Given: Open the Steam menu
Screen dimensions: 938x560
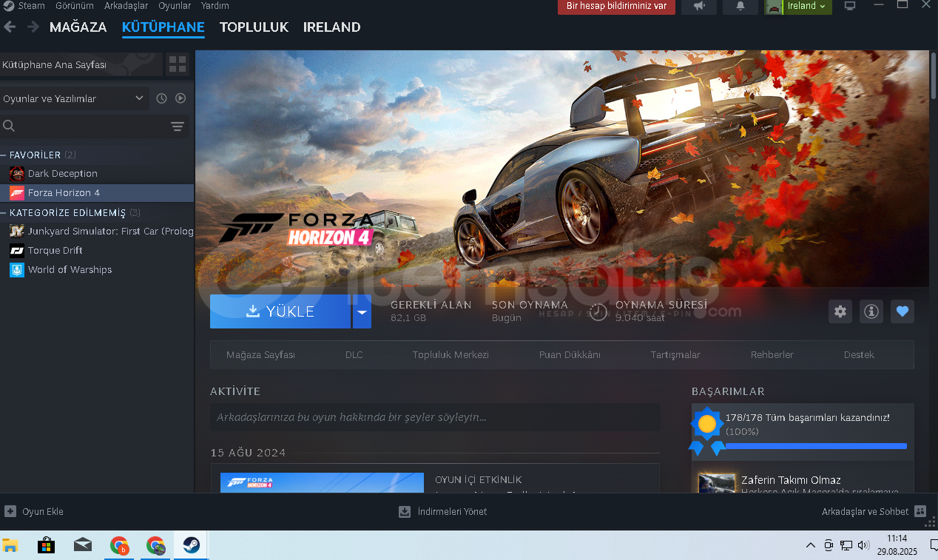Looking at the screenshot, I should (x=32, y=6).
